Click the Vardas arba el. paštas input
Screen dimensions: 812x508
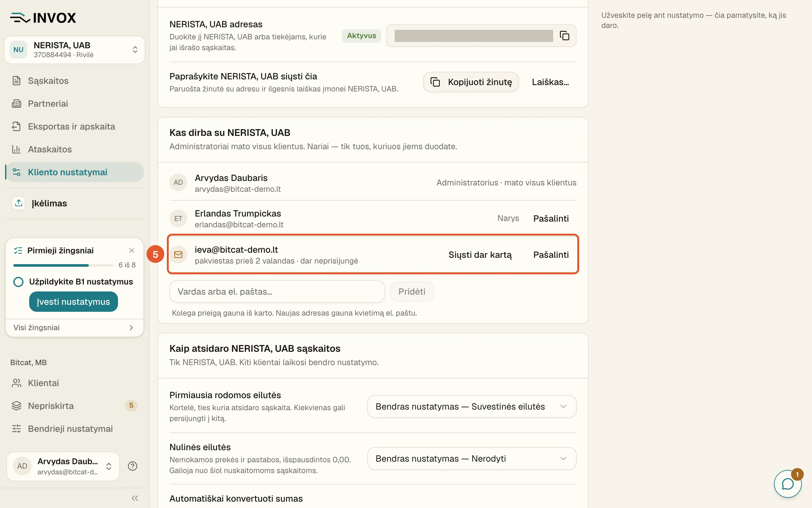[x=277, y=292]
